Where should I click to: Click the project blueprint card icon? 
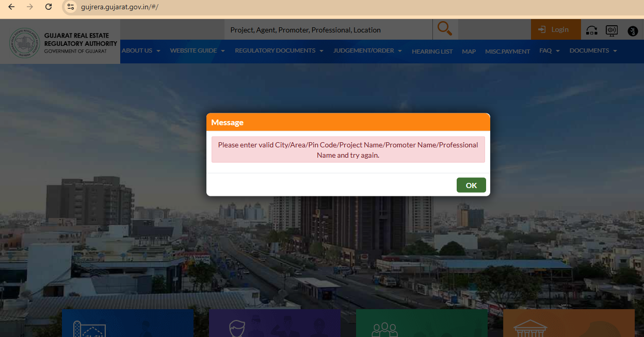(90, 328)
